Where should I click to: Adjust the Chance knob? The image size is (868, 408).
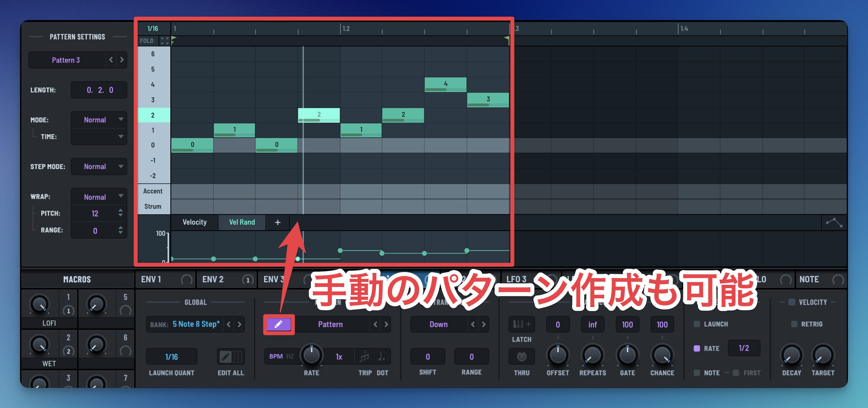pos(662,355)
